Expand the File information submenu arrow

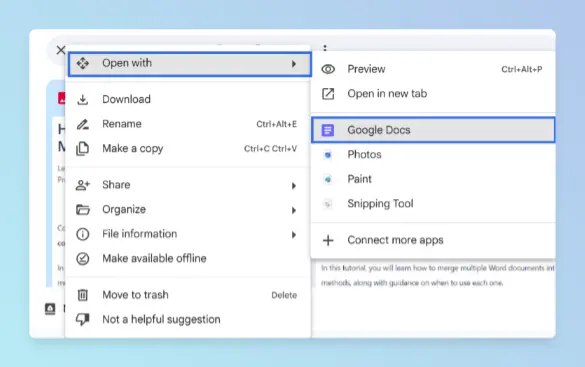tap(294, 235)
